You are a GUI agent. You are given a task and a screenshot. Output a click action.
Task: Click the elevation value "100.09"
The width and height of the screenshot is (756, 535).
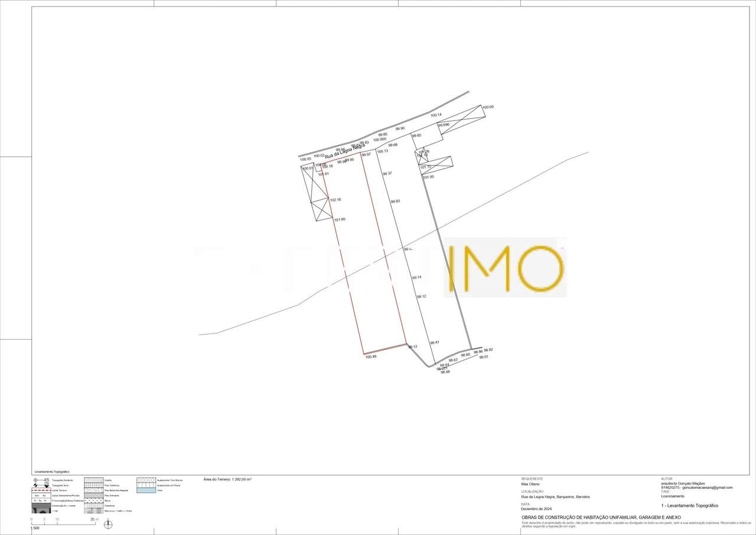tap(488, 107)
